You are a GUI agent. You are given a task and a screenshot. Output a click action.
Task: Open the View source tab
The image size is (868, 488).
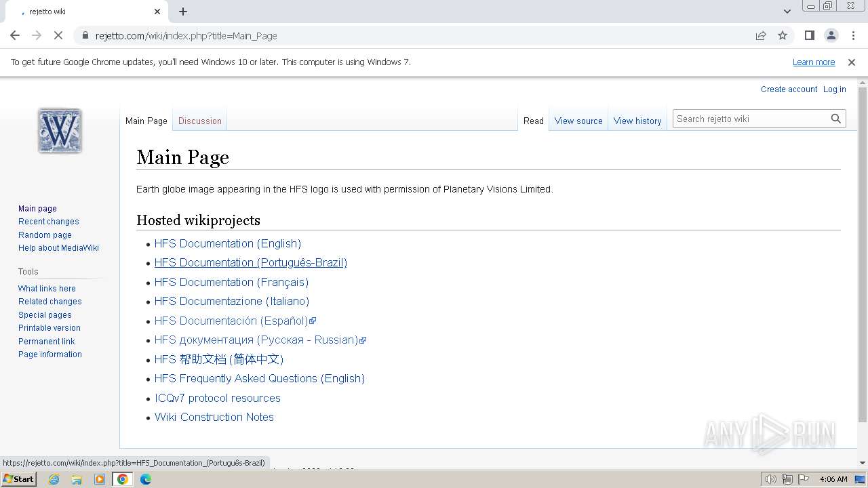pyautogui.click(x=578, y=121)
